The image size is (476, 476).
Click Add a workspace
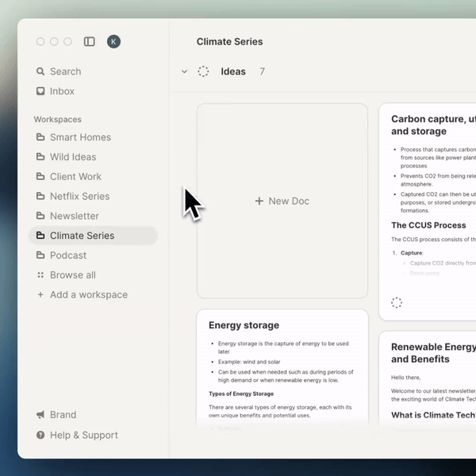pyautogui.click(x=93, y=294)
